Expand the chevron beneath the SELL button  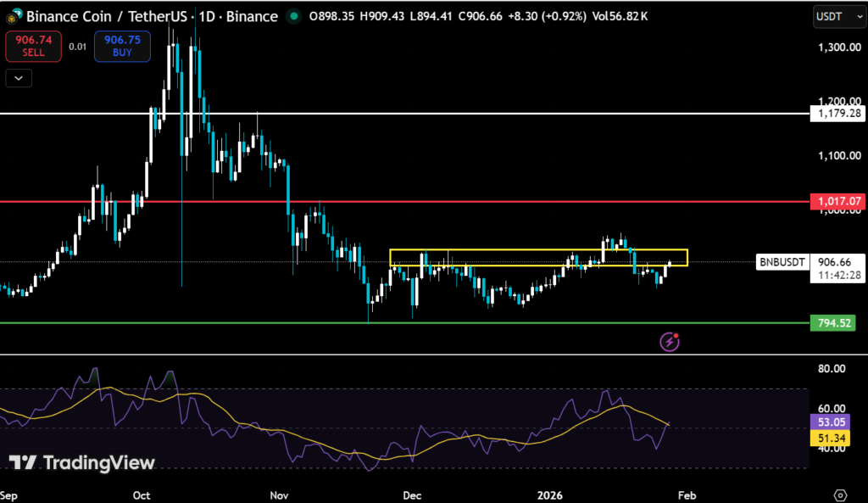(x=18, y=78)
